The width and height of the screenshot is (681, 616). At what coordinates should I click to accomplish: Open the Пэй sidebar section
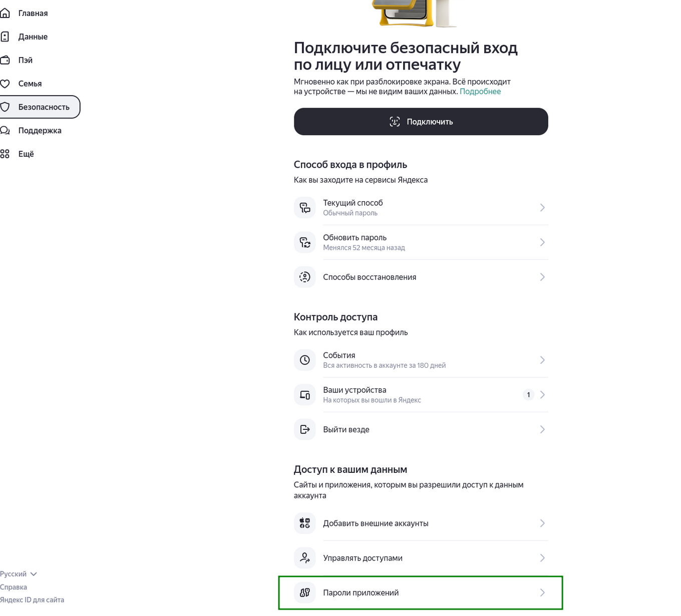click(x=25, y=60)
